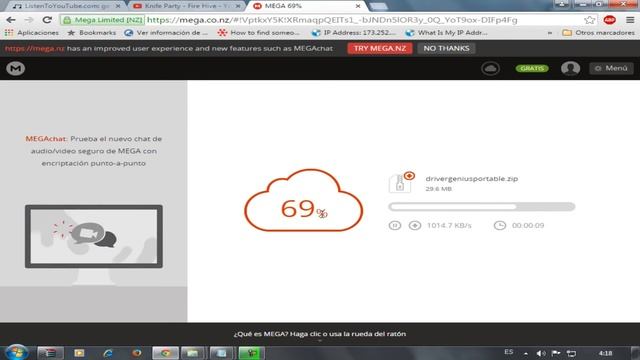
Task: Open Otros marcadores folder
Action: click(598, 33)
